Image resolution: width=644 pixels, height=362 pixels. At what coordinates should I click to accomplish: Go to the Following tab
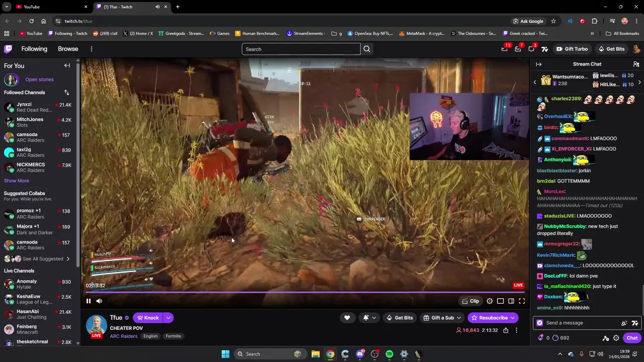tap(34, 49)
